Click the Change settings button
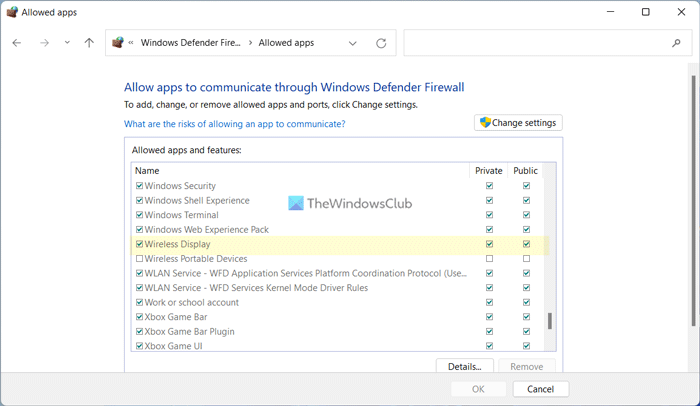The width and height of the screenshot is (700, 406). (x=518, y=123)
